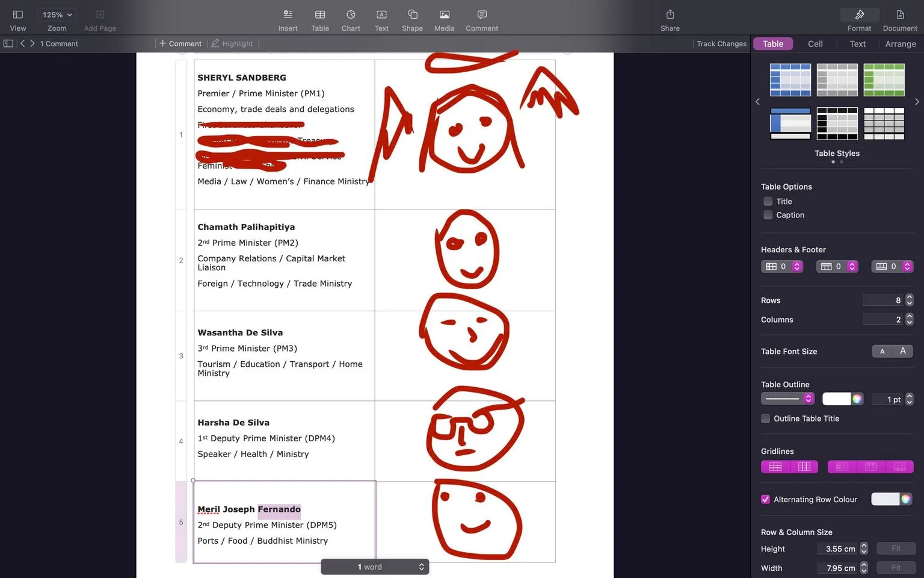Open the Media toolbar menu
924x578 pixels.
[x=444, y=20]
